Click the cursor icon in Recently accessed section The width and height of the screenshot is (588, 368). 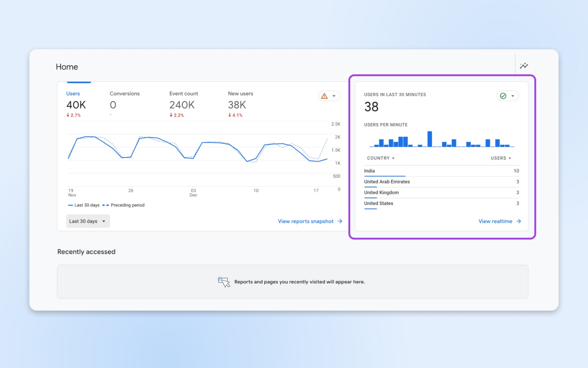pos(224,282)
